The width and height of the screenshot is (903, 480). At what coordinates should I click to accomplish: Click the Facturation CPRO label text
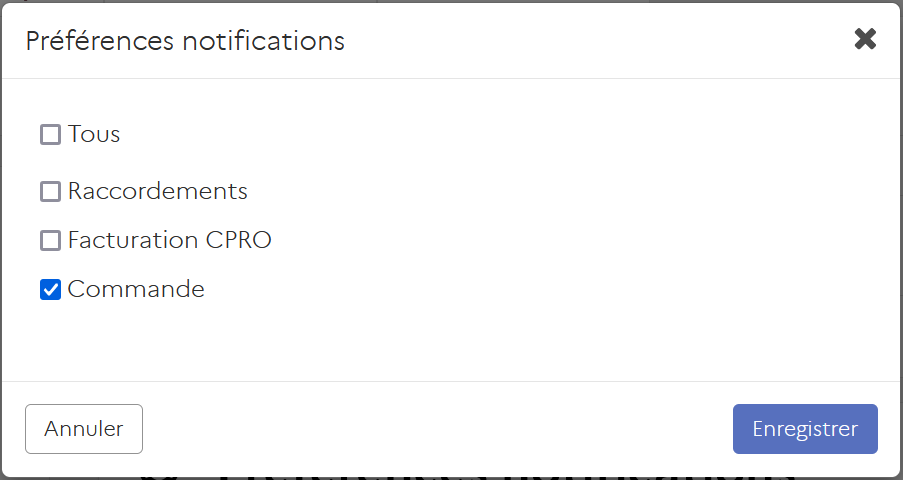[x=169, y=240]
